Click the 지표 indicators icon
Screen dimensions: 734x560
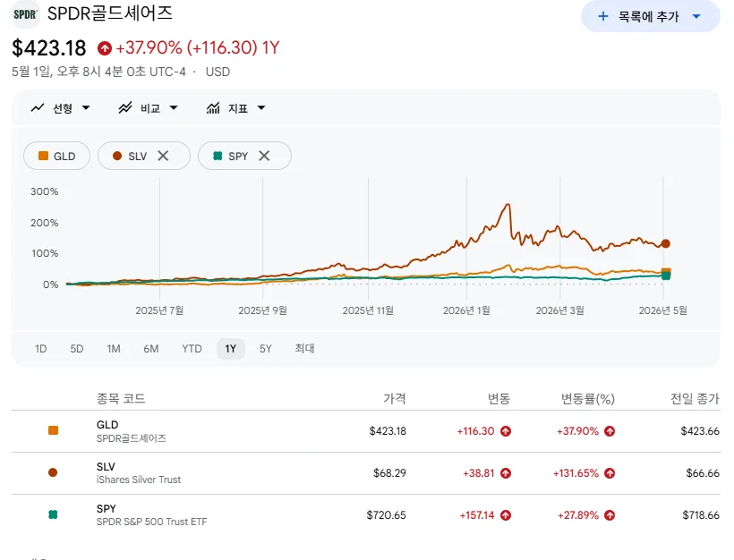point(213,108)
